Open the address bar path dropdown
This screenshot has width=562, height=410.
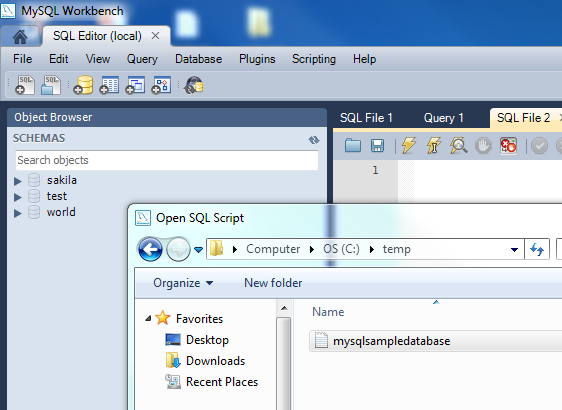pyautogui.click(x=514, y=249)
